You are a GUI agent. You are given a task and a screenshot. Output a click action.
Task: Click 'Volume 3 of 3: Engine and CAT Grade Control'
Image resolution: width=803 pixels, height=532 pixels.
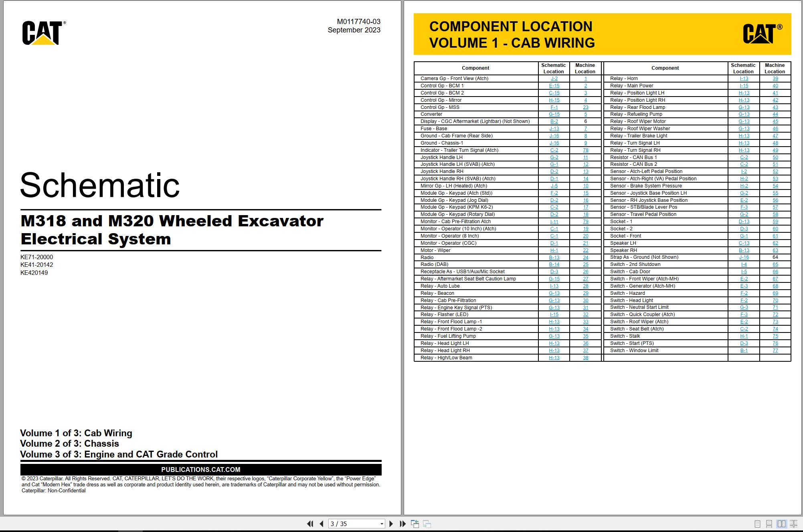[119, 454]
